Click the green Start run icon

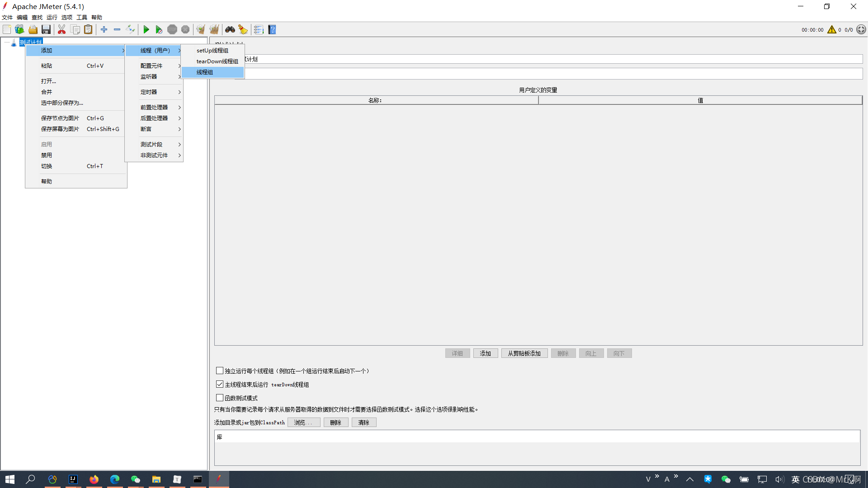click(146, 30)
